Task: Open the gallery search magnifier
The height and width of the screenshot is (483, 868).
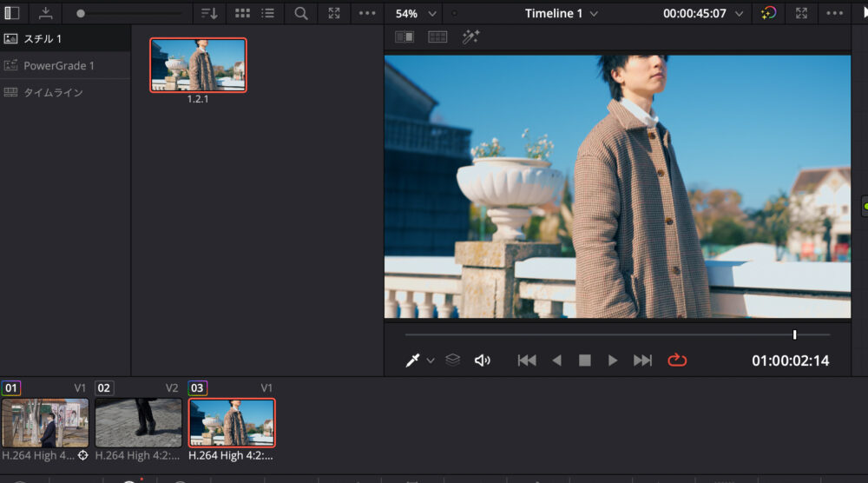Action: (301, 13)
